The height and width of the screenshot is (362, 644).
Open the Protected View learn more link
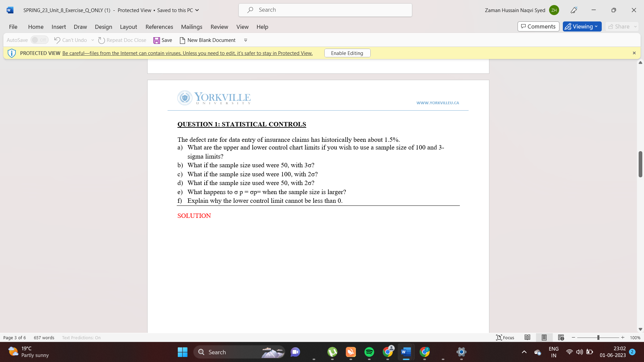tap(187, 53)
